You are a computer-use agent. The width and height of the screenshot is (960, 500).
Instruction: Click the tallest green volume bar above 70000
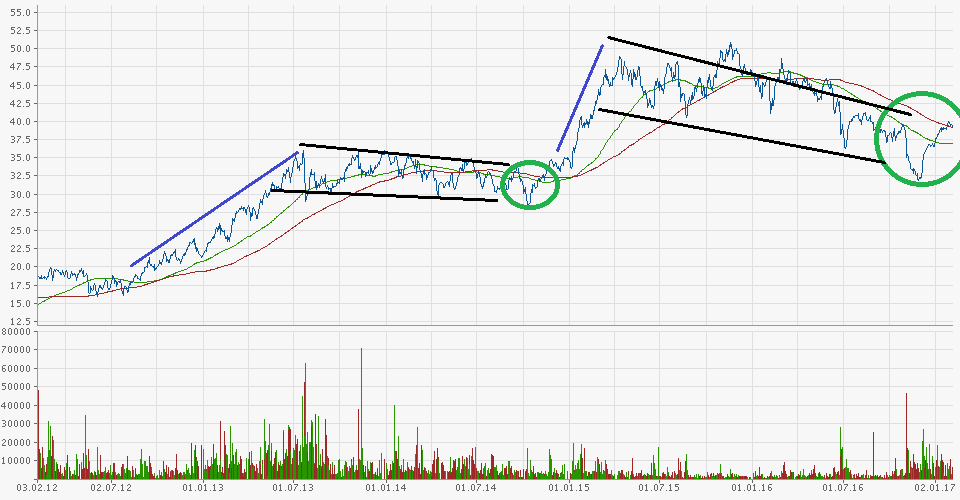click(361, 413)
